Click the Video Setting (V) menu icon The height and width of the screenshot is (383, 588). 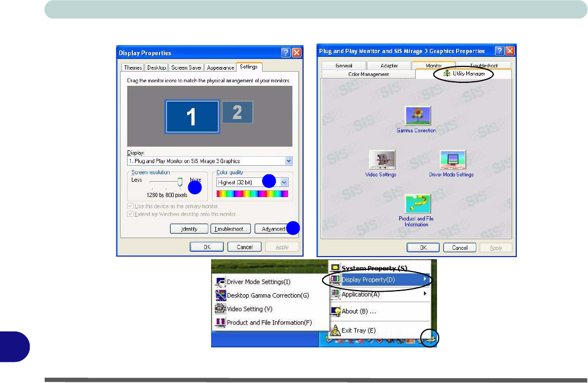coord(220,309)
